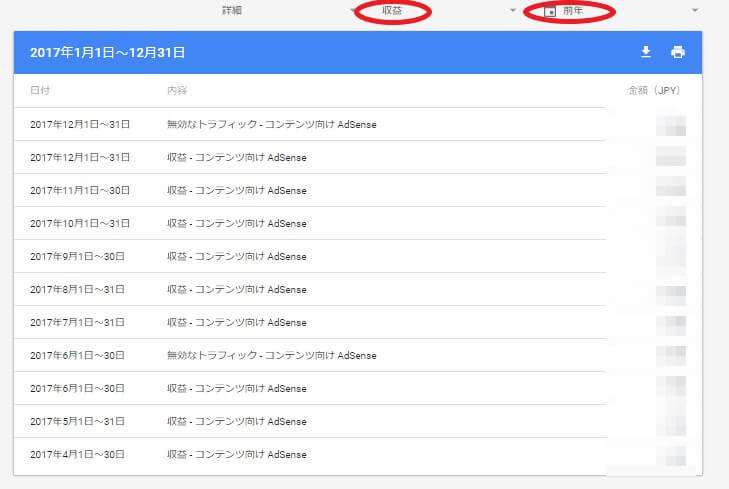This screenshot has width=729, height=489.
Task: Select the date 2017年10月1日～31日
Action: 80,223
